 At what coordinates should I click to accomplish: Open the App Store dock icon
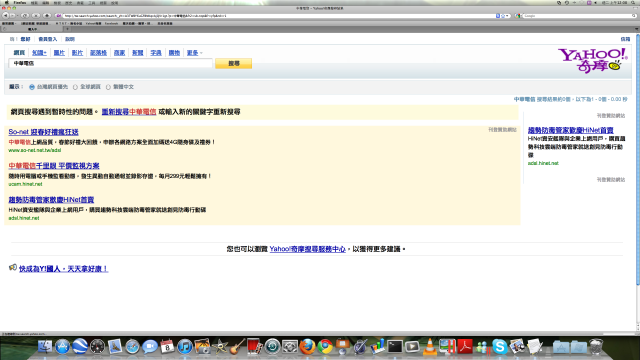click(x=62, y=347)
